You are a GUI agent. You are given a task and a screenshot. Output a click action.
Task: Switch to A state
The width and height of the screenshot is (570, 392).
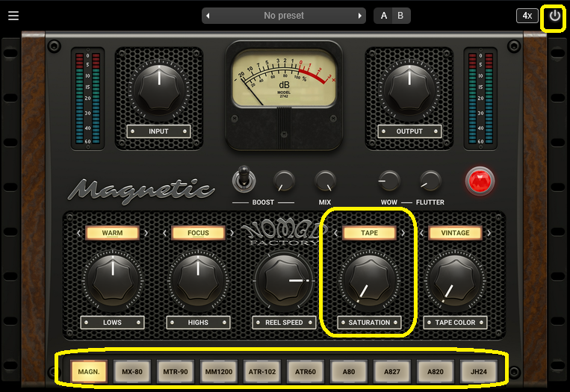pyautogui.click(x=383, y=16)
